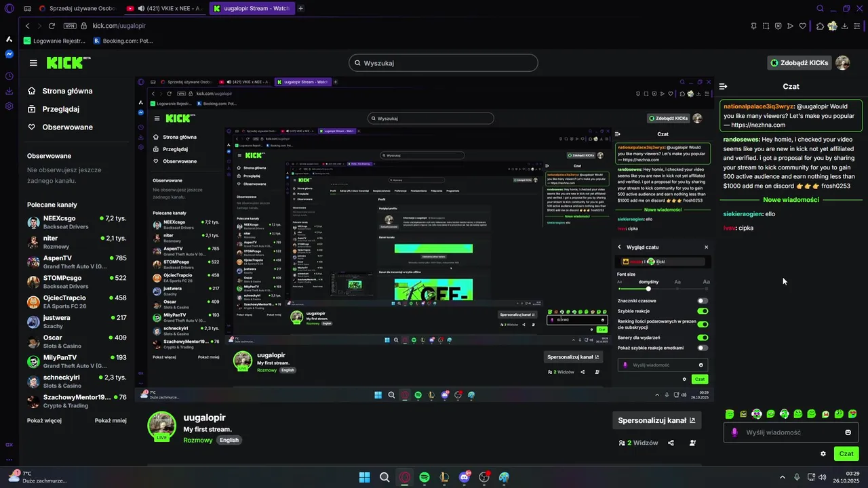Switch to the Sprzedaj używane Osobo tab

coord(79,9)
